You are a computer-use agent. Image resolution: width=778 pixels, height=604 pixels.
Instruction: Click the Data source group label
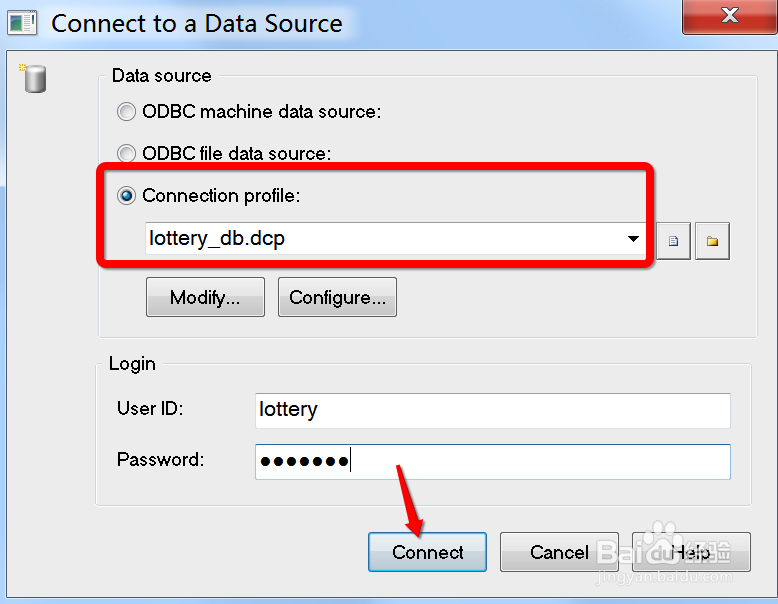(x=162, y=75)
